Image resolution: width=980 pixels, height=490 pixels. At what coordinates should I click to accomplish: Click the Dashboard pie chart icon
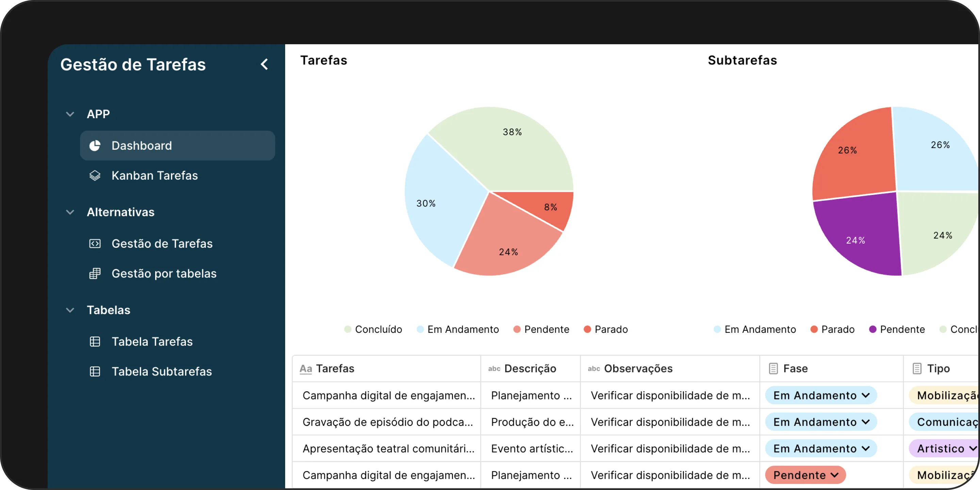point(95,146)
